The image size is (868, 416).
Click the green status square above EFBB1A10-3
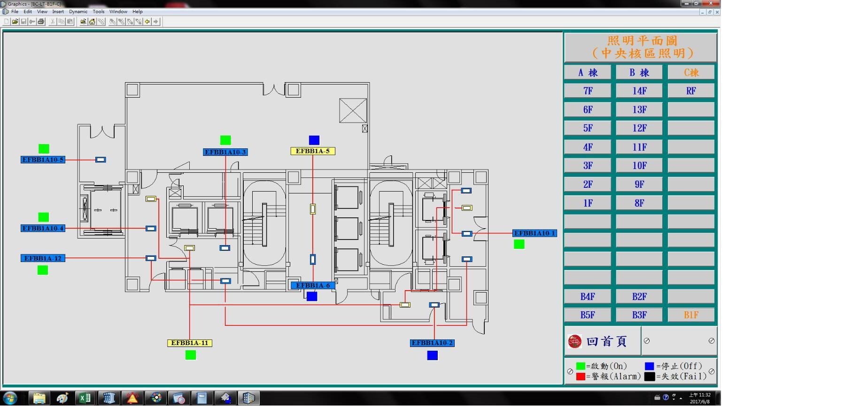225,140
